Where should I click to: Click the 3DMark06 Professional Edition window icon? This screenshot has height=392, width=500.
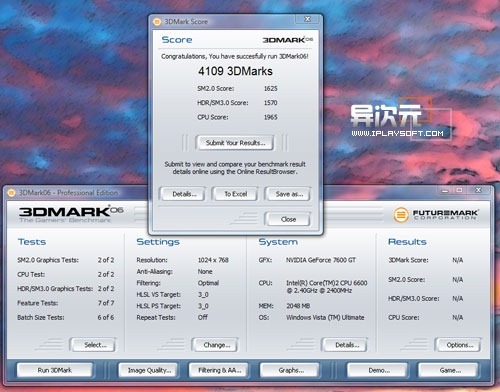pyautogui.click(x=11, y=193)
